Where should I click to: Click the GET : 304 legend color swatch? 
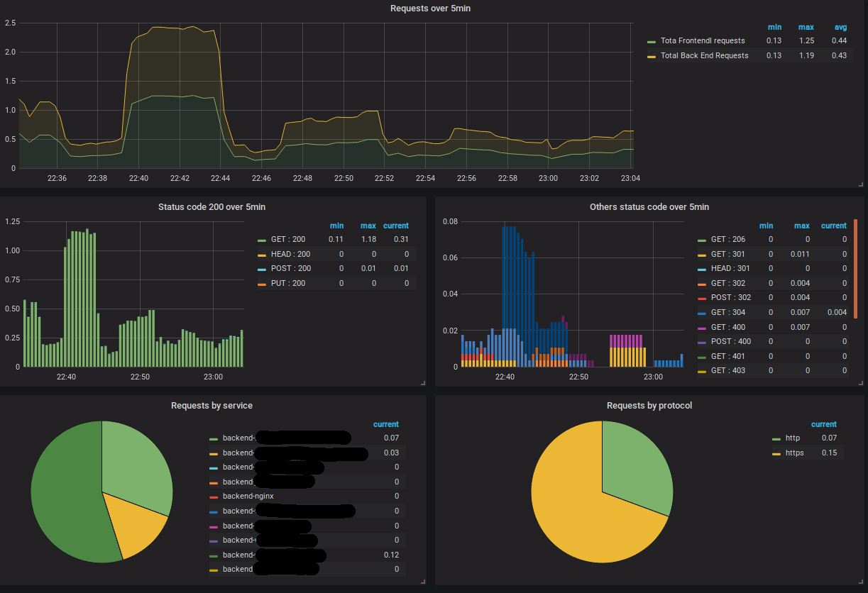702,313
